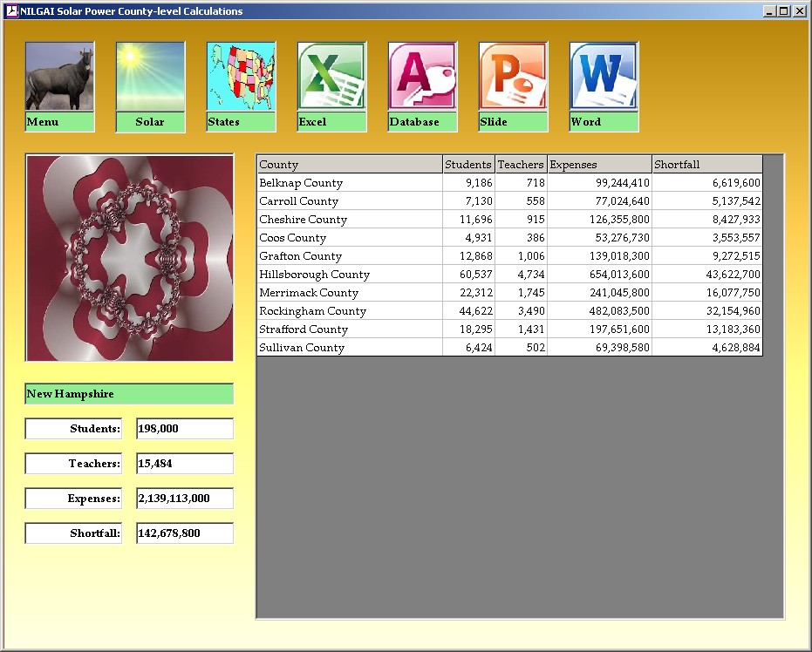
Task: Click the States map icon
Action: click(241, 77)
